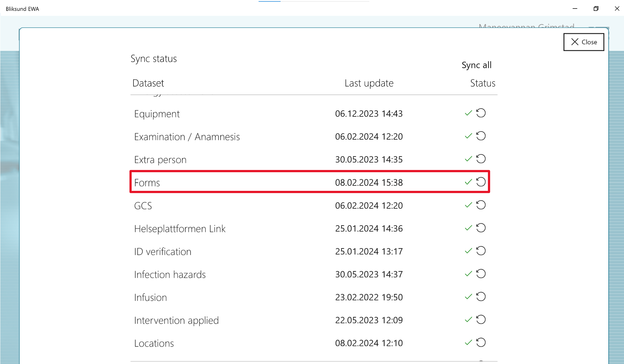Select the Examination / Anamnesis dataset name
This screenshot has height=364, width=624.
[187, 137]
